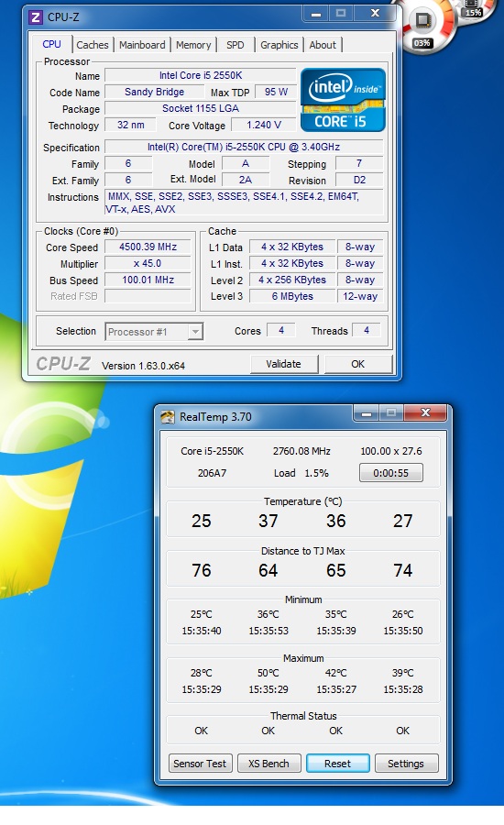Click the Intel Core i5 logo
This screenshot has width=504, height=825.
(x=343, y=100)
